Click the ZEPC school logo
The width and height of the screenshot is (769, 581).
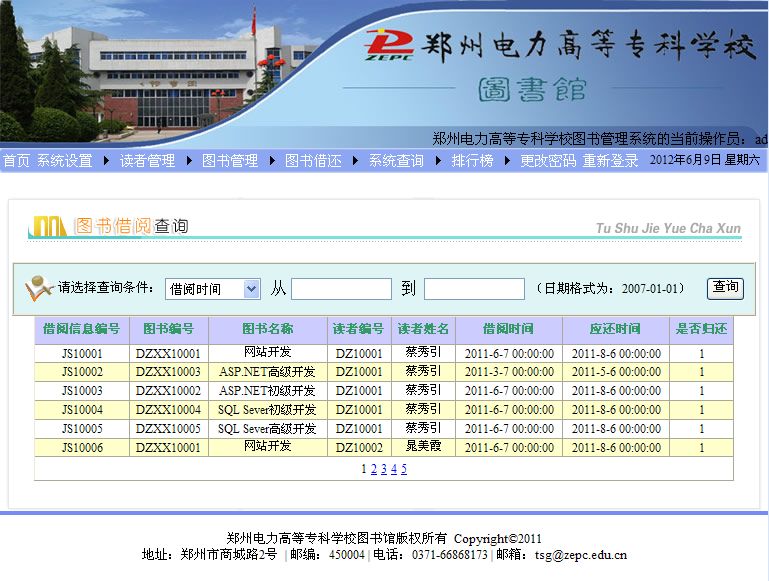coord(389,45)
